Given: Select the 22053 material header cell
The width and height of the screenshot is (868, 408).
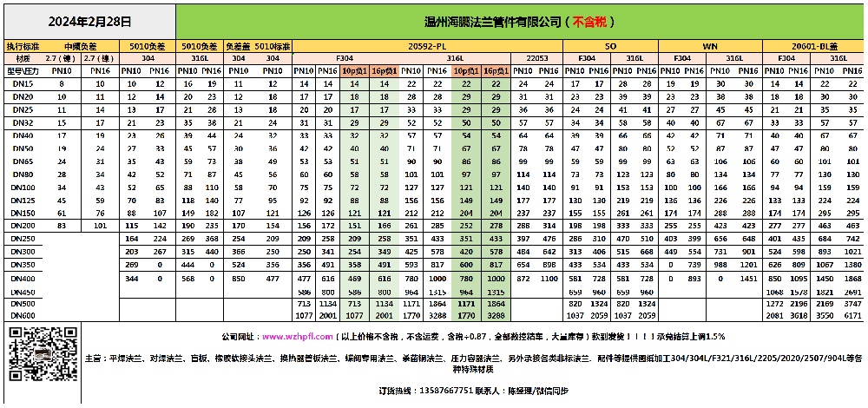Looking at the screenshot, I should tap(538, 57).
